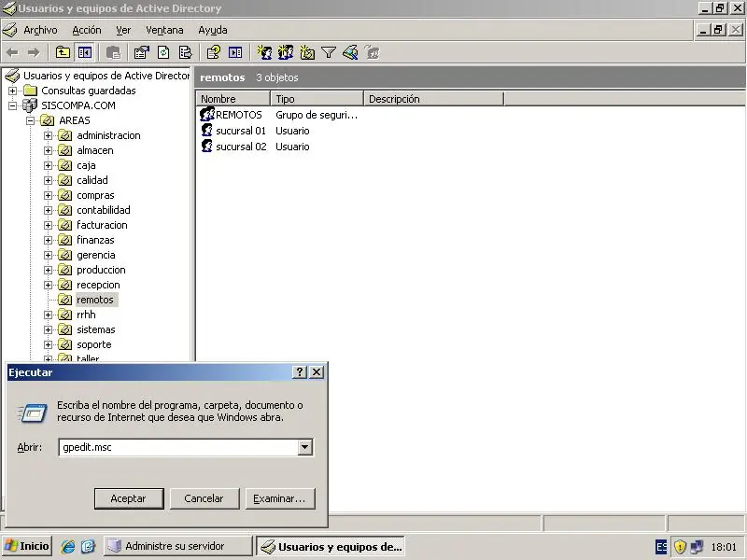Expand the almacen node
The height and width of the screenshot is (560, 747).
click(49, 150)
